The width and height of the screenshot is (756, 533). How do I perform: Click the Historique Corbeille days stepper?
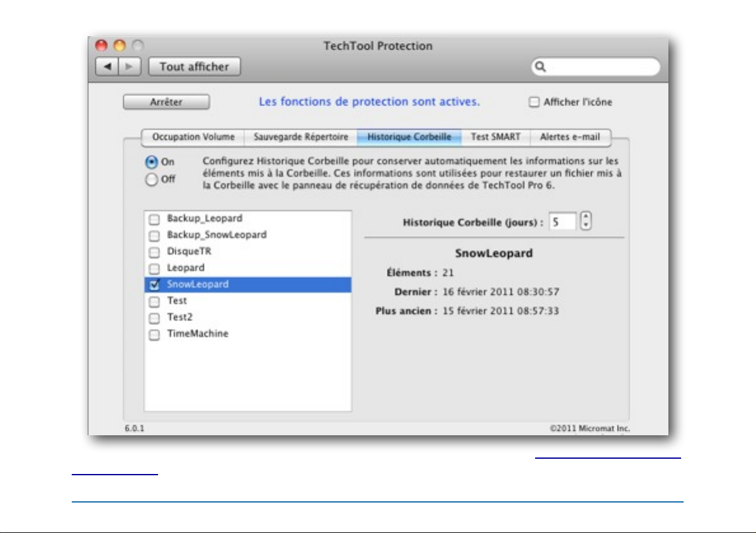coord(586,221)
